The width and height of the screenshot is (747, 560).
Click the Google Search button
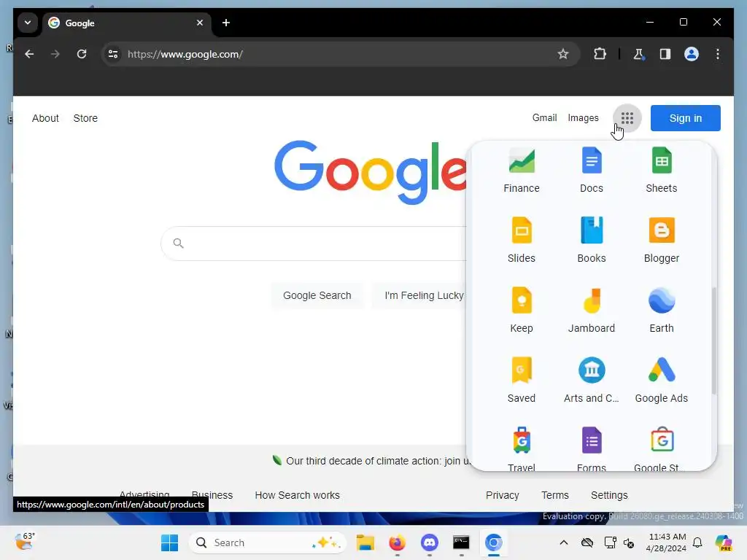(317, 295)
